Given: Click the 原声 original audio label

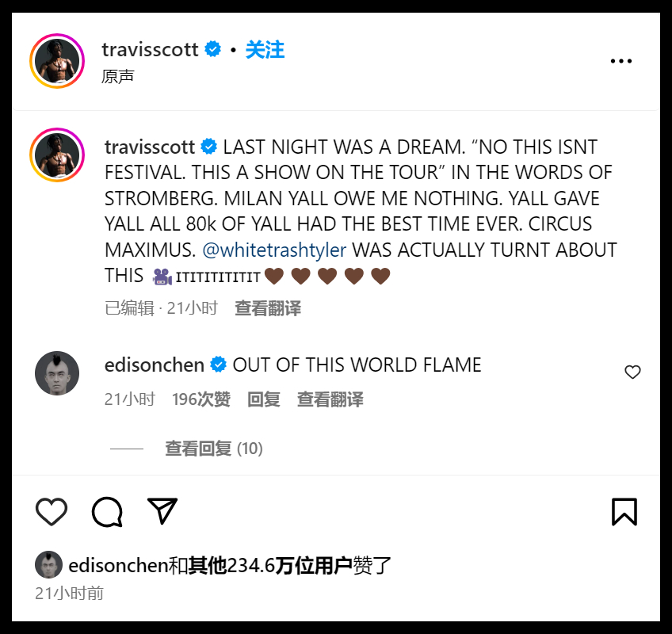Looking at the screenshot, I should coord(118,76).
